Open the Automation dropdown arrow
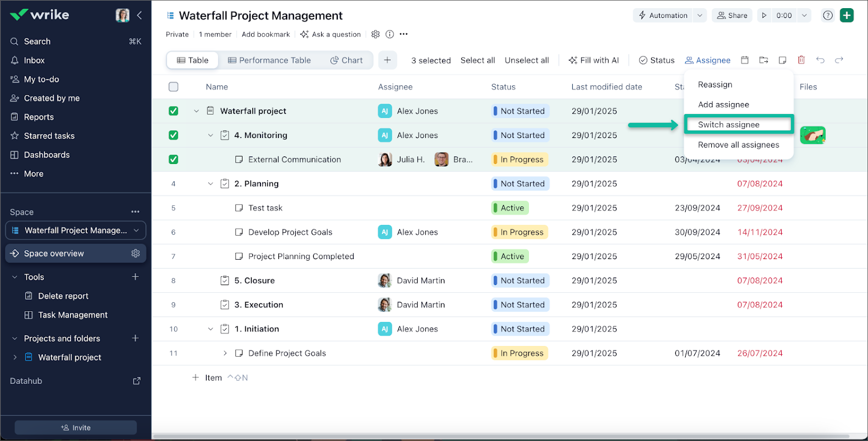Image resolution: width=868 pixels, height=441 pixels. tap(700, 15)
